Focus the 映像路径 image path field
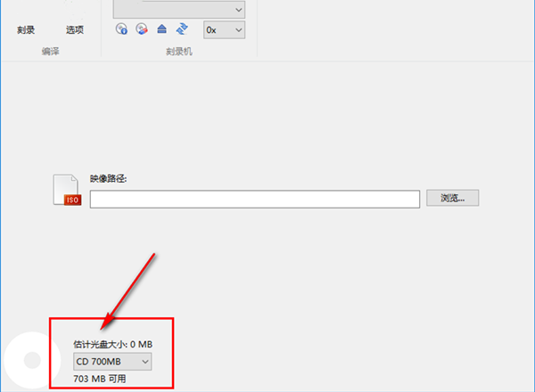The width and height of the screenshot is (535, 392). [254, 199]
